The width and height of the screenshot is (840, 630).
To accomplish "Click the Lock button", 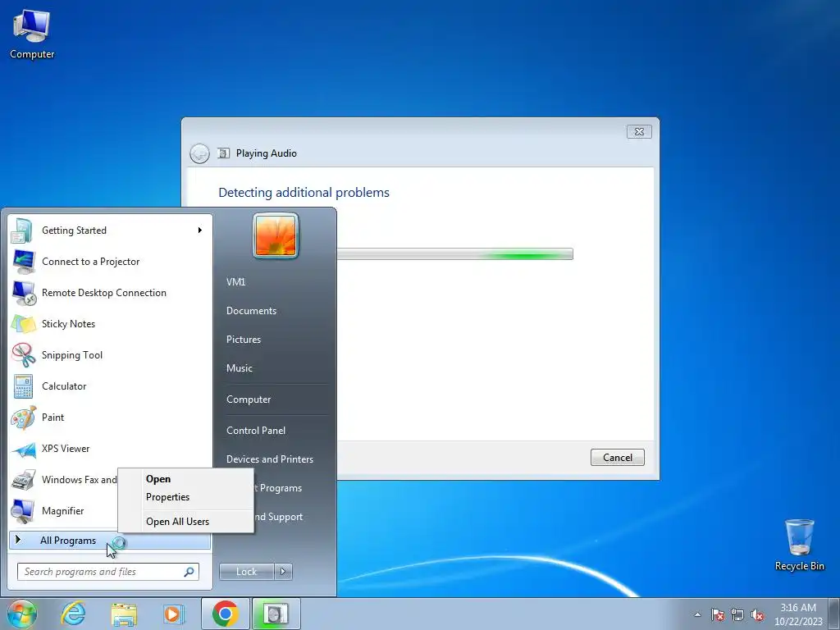I will point(246,572).
